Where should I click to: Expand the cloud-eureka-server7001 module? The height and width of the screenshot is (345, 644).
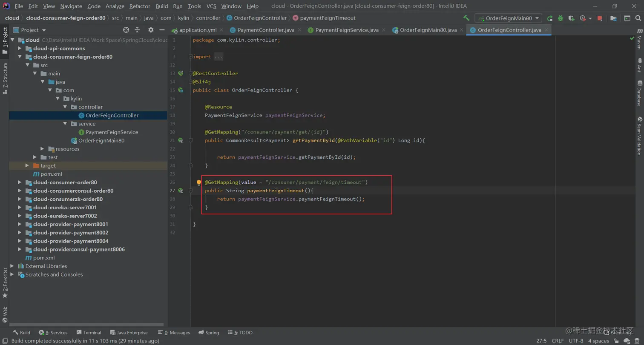coord(20,208)
